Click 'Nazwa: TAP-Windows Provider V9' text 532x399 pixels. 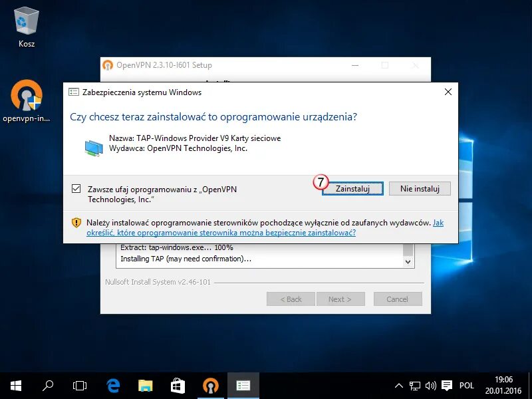tap(169, 138)
